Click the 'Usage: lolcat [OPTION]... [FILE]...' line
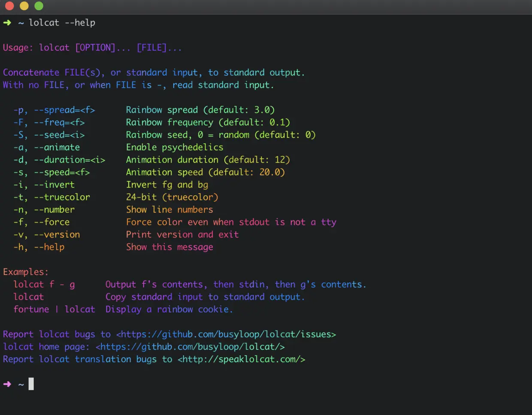 (92, 48)
